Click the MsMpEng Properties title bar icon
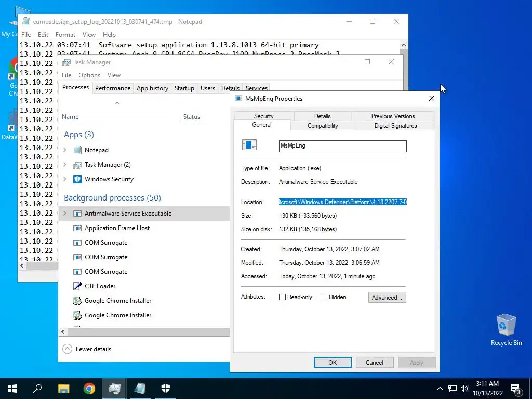The height and width of the screenshot is (399, 532). tap(238, 98)
